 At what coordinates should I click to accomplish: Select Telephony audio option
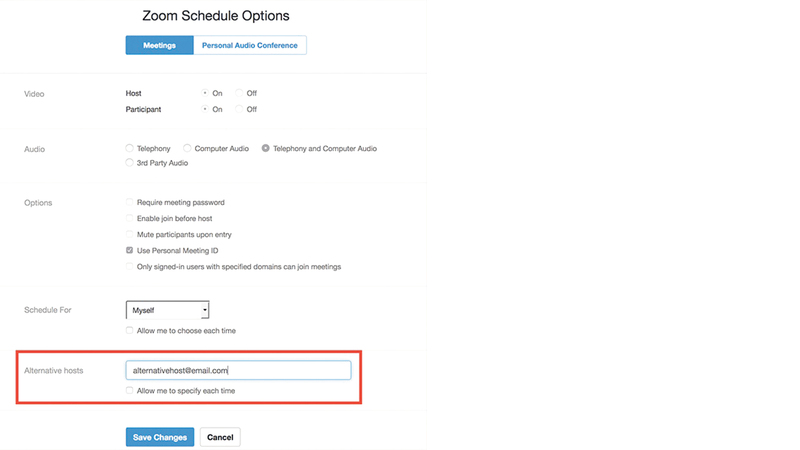tap(130, 148)
